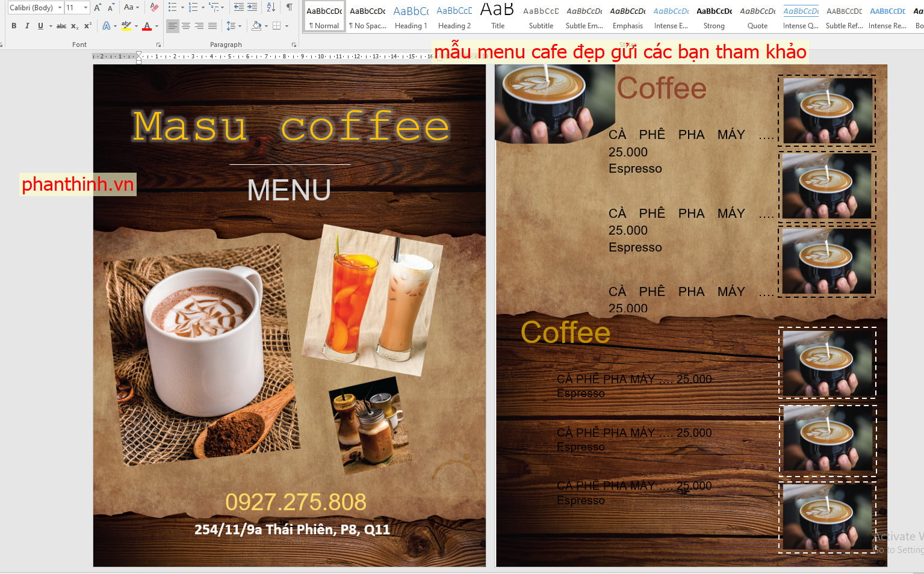Apply the Heading 1 style
Viewport: 924px width, 574px height.
tap(411, 17)
